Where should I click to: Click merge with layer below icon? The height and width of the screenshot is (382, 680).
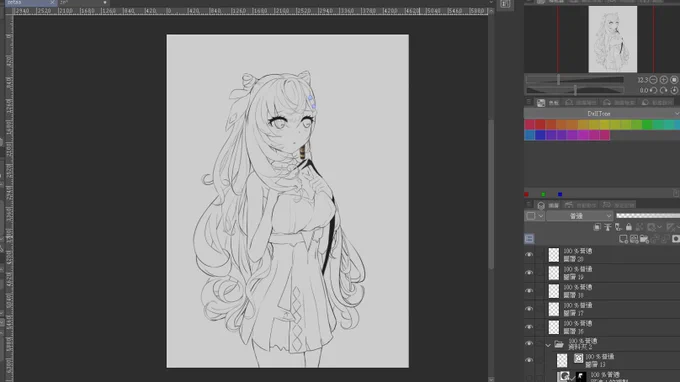coord(666,239)
